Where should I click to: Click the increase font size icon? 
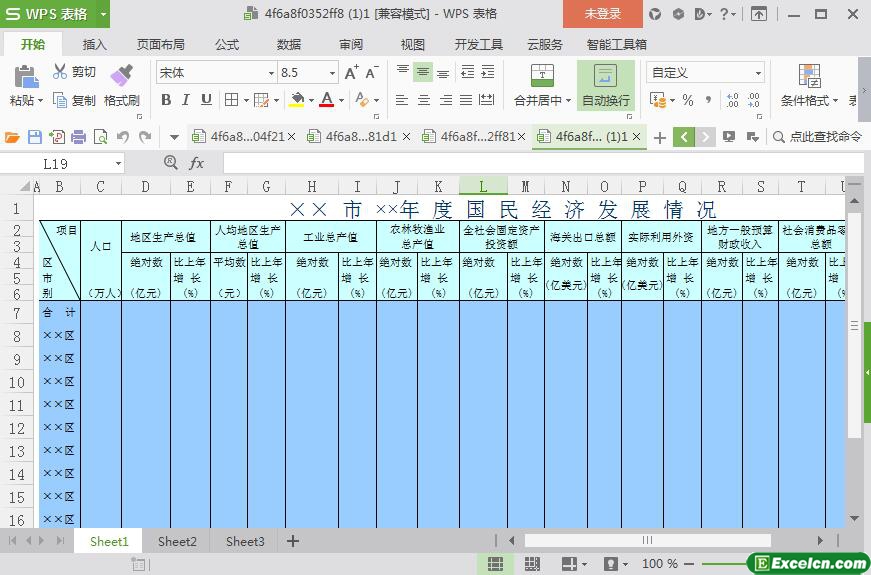click(351, 72)
